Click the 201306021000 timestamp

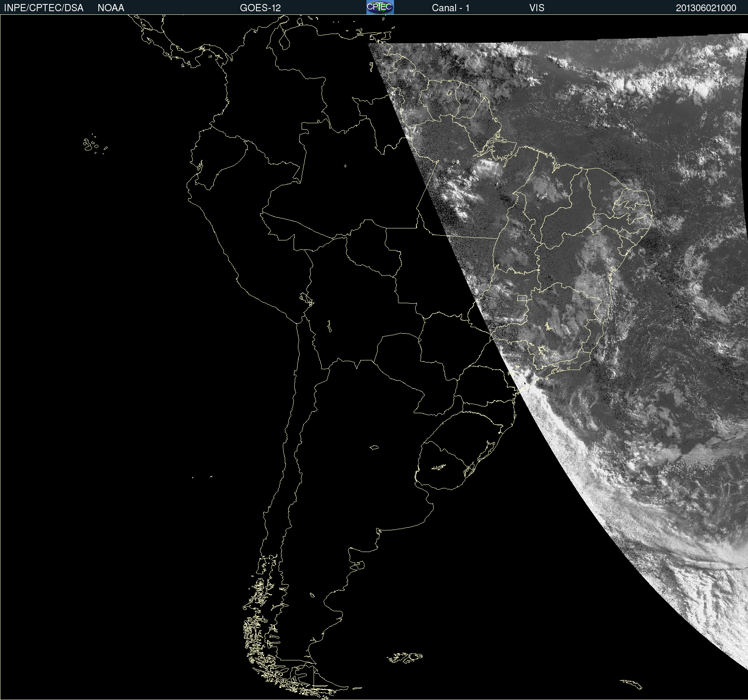[x=706, y=8]
